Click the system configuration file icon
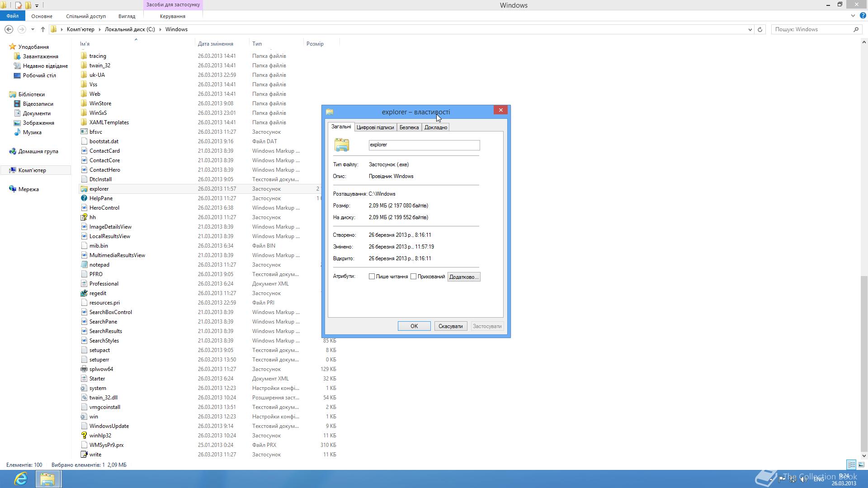 pyautogui.click(x=84, y=388)
